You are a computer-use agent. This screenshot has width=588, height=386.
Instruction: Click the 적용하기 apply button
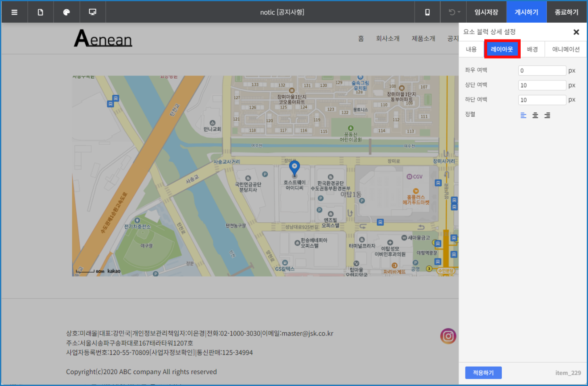pos(483,373)
